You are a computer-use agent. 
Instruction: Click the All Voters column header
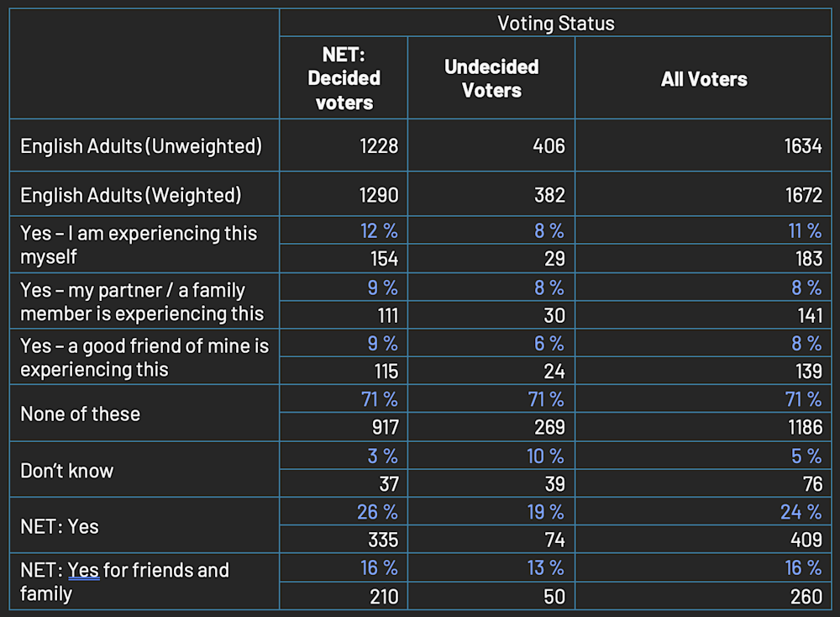click(x=704, y=79)
